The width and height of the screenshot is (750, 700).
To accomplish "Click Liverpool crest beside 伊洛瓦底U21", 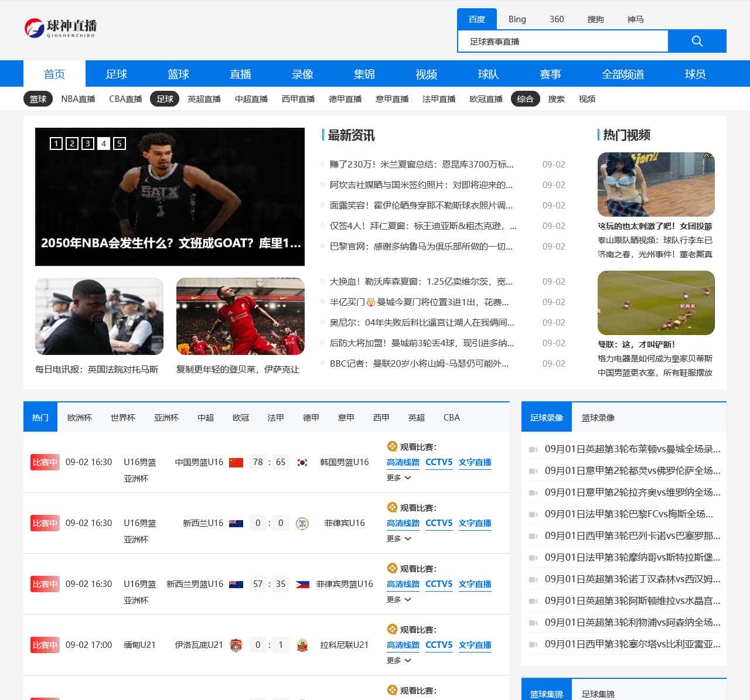I will coord(236,644).
